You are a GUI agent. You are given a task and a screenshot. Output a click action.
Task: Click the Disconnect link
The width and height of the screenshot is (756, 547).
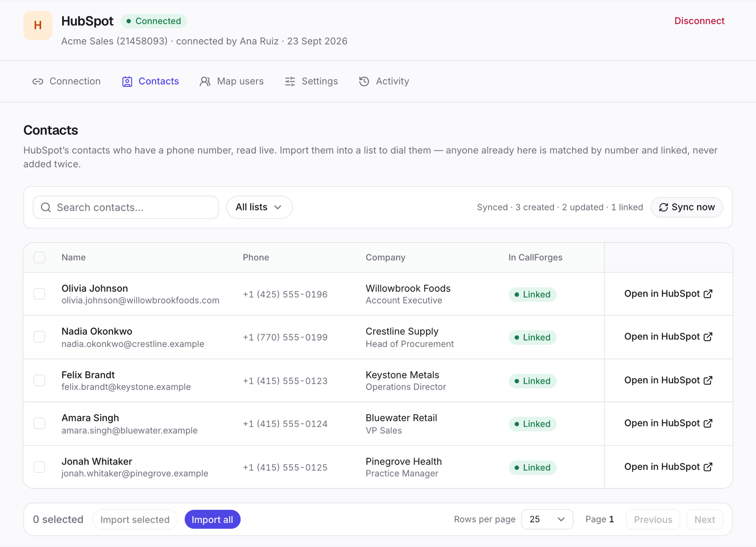(699, 21)
